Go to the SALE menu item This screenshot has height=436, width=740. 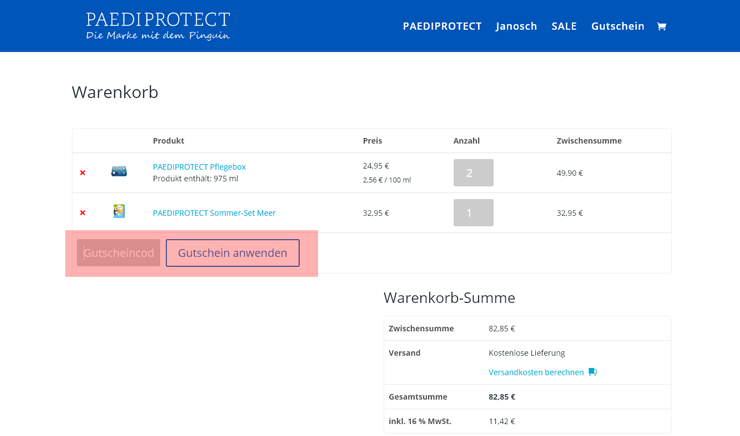point(564,26)
